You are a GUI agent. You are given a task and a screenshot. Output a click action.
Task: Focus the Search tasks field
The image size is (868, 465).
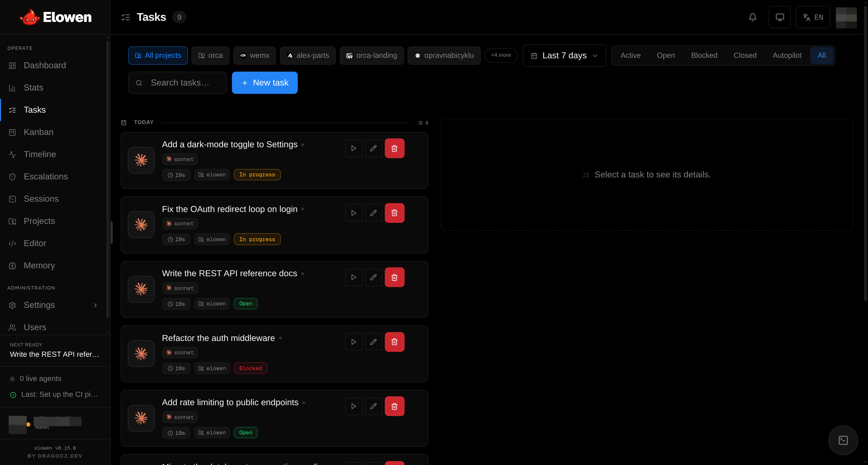[x=177, y=83]
